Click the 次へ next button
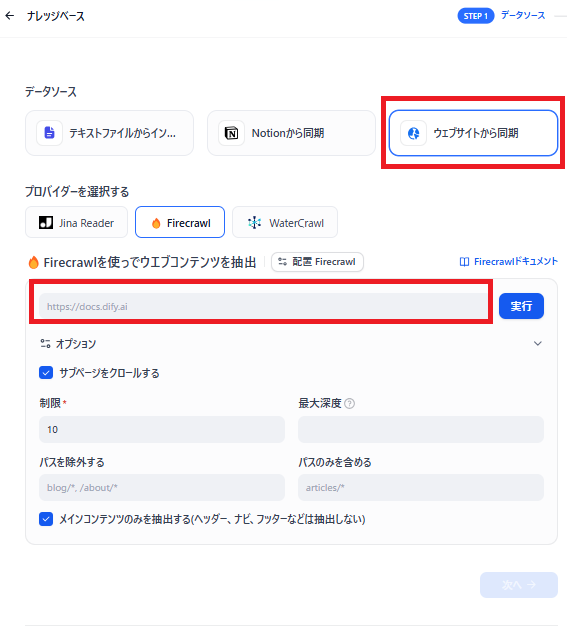 (x=519, y=585)
